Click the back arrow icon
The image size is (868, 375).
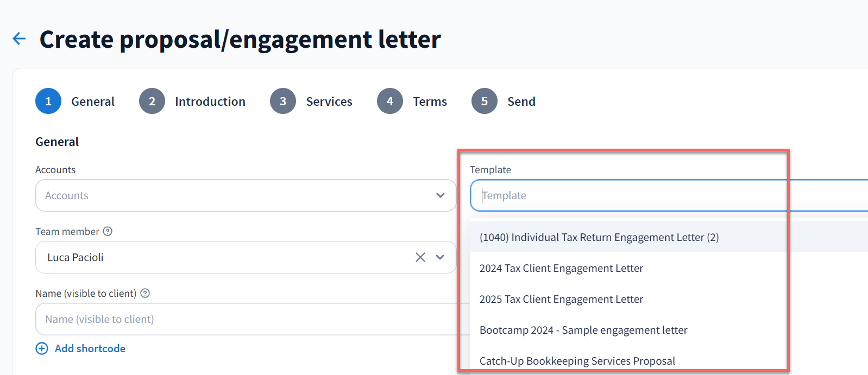click(19, 39)
